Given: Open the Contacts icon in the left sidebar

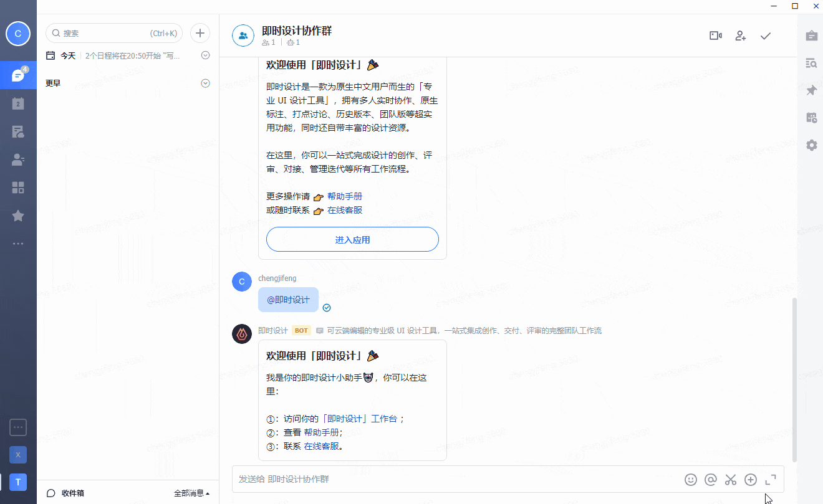Looking at the screenshot, I should [18, 159].
